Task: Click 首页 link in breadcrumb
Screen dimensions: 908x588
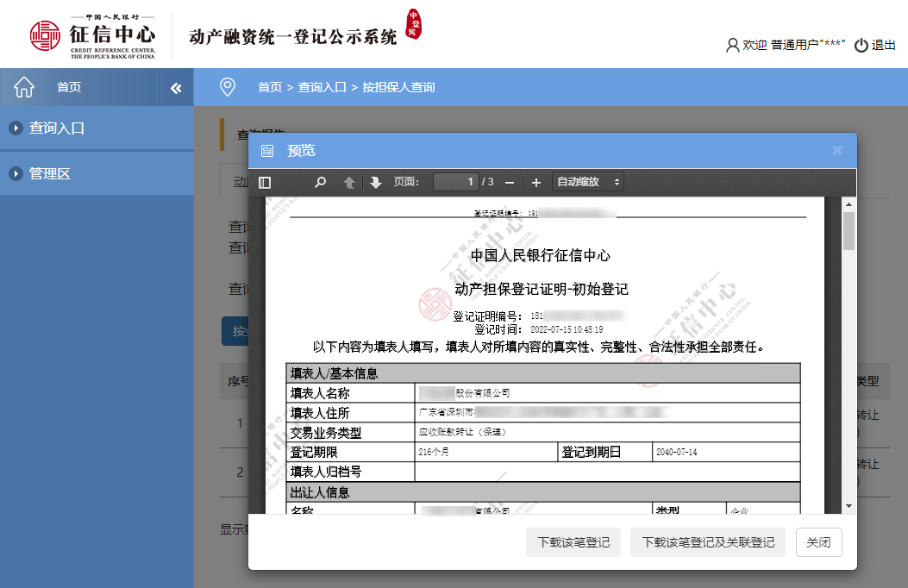Action: [x=270, y=87]
